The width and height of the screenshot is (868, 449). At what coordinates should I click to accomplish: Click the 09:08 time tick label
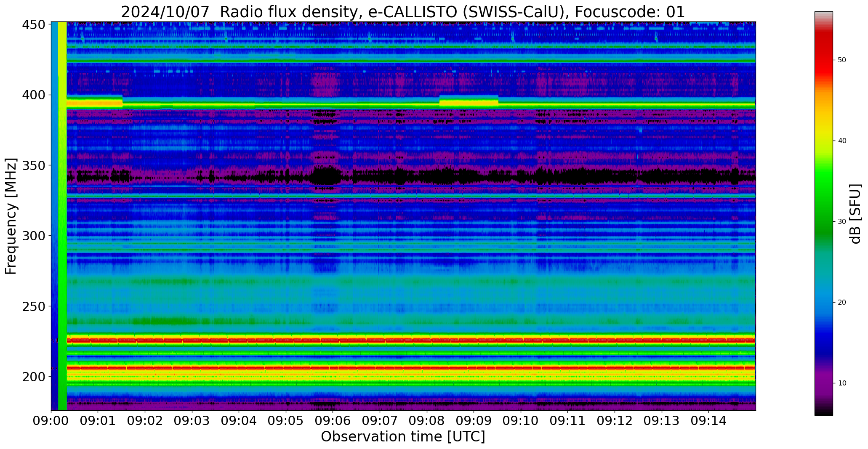click(427, 421)
